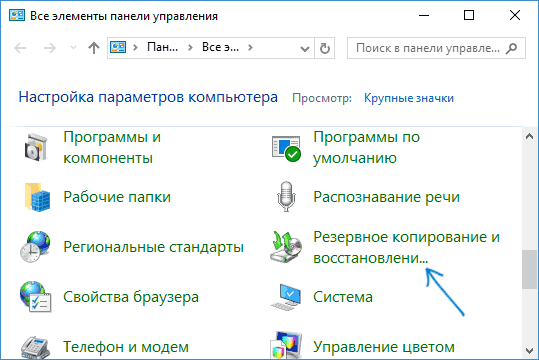Expand the address bar history dropdown
Screen dimensions: 539x360
(x=305, y=49)
